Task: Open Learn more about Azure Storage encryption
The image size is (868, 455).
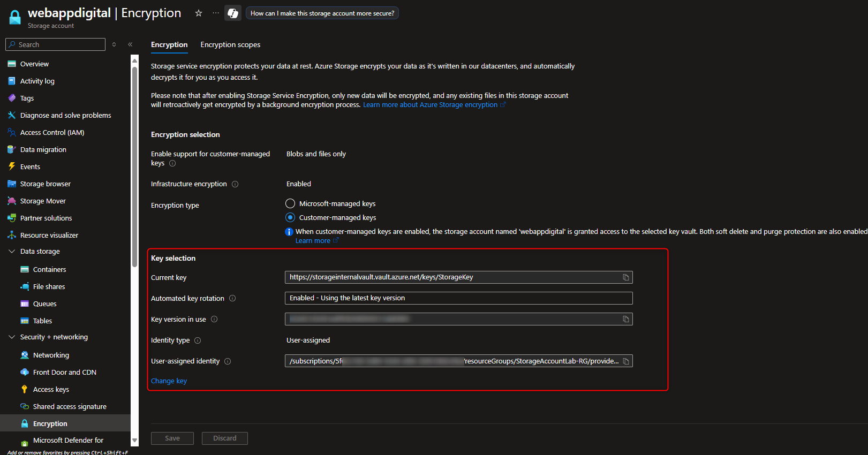Action: coord(434,105)
